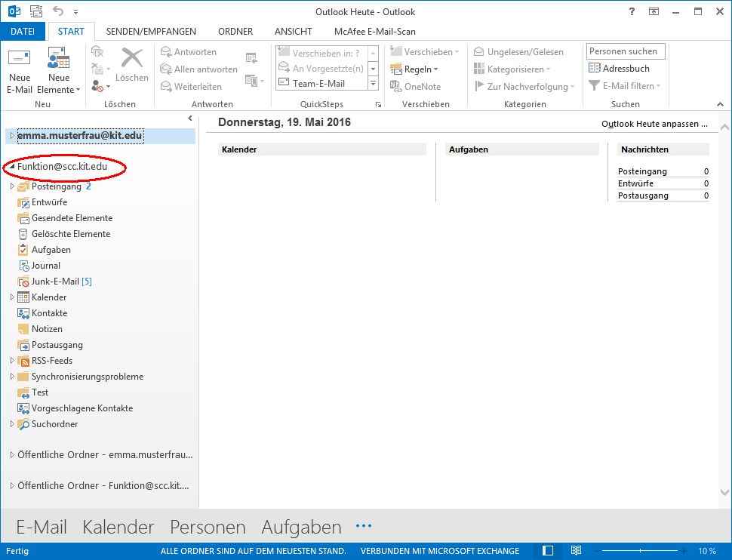Viewport: 732px width, 560px height.
Task: Open the Ribbon Display Options icon
Action: (654, 11)
